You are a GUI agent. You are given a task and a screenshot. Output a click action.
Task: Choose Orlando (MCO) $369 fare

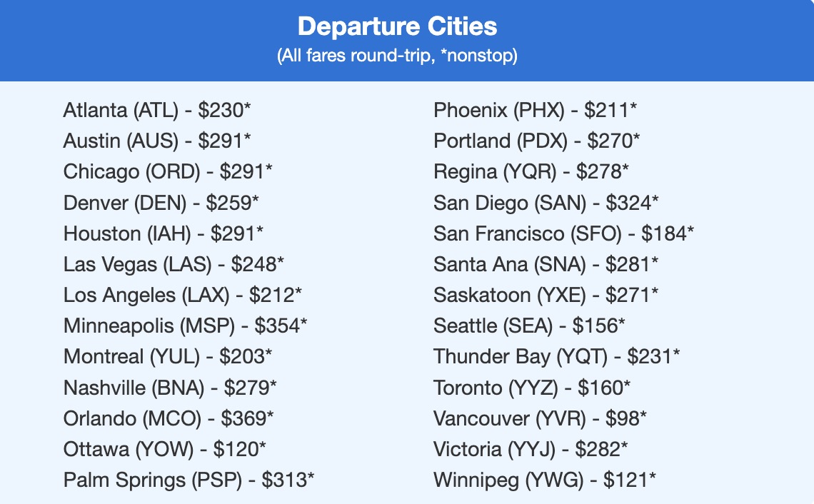tap(169, 418)
